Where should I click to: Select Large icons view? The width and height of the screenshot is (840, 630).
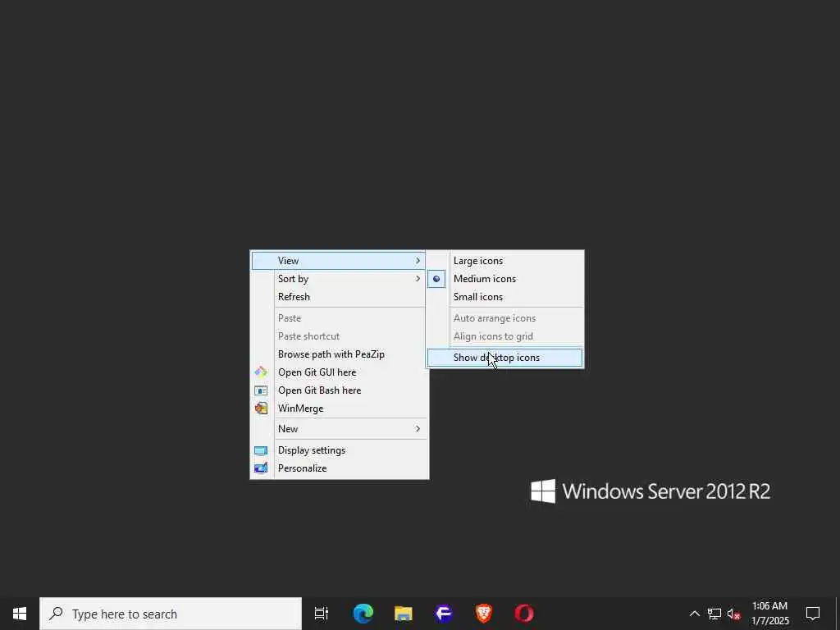pyautogui.click(x=505, y=261)
